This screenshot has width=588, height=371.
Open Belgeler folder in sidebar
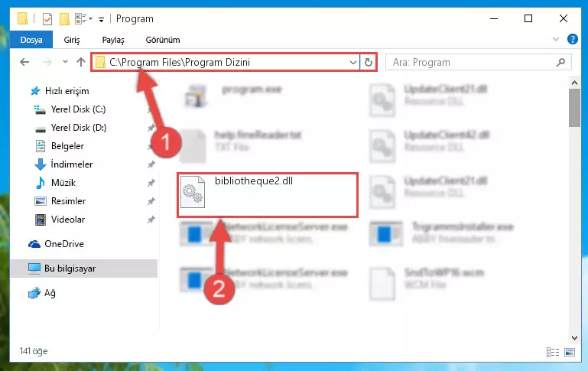(x=59, y=146)
